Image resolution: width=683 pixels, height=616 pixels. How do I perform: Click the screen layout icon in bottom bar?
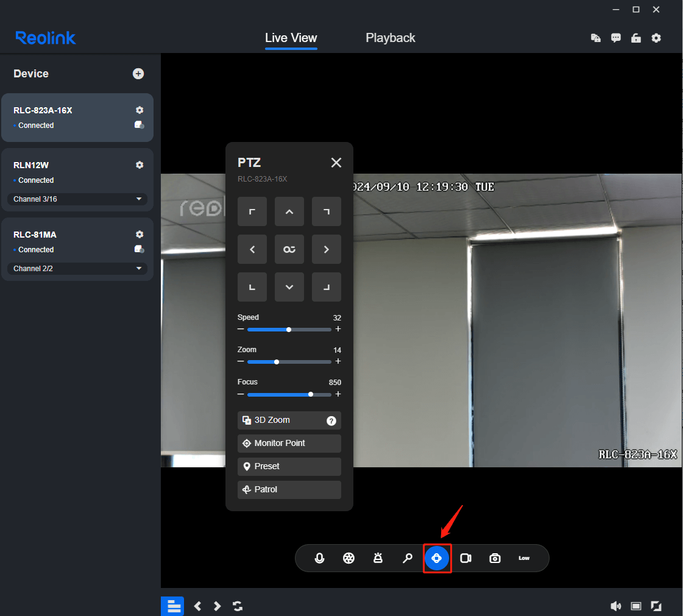636,606
